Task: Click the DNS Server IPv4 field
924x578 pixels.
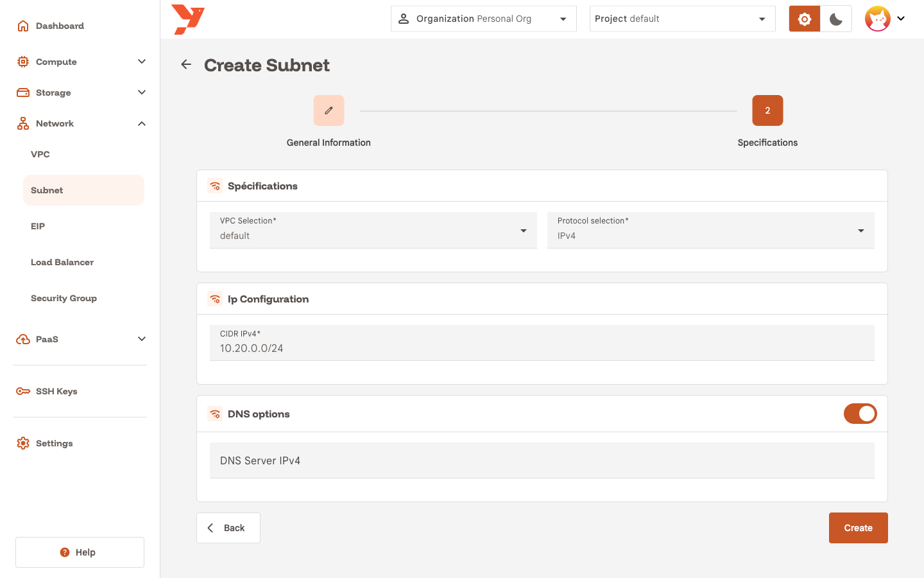Action: coord(542,460)
